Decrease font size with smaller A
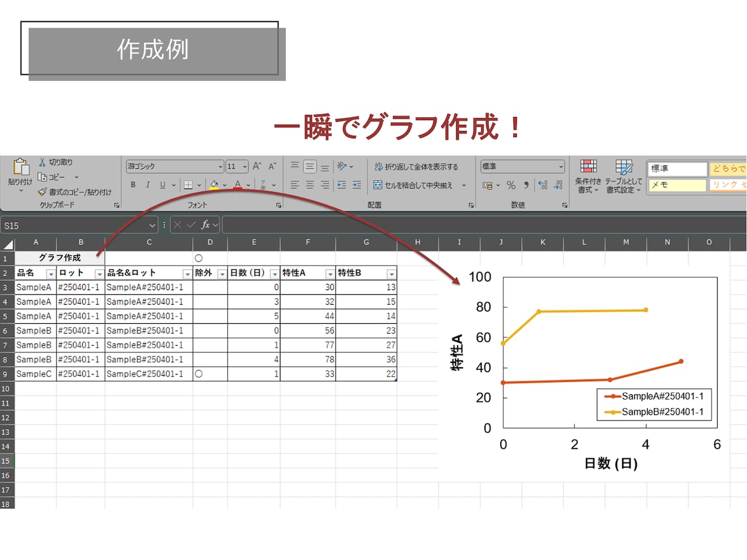747x560 pixels. pyautogui.click(x=272, y=166)
